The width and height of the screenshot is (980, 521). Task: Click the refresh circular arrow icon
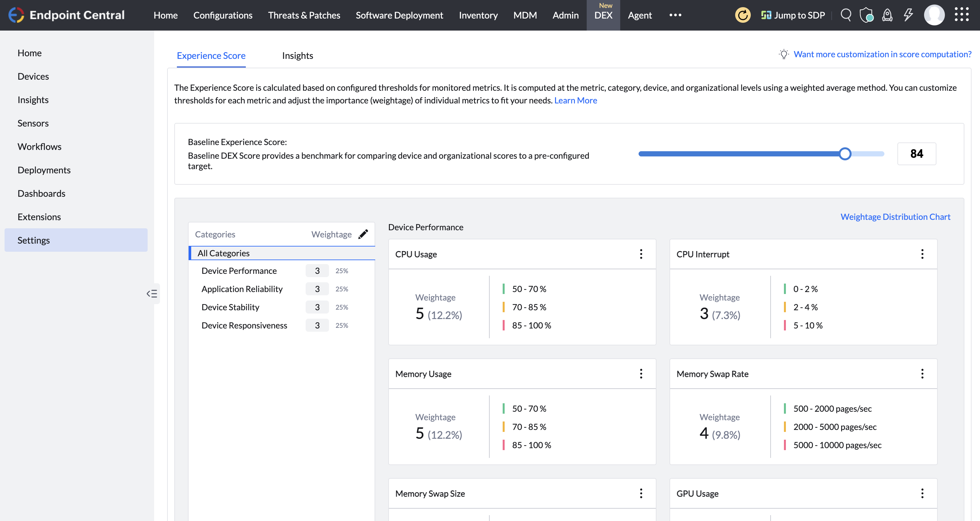(x=742, y=15)
